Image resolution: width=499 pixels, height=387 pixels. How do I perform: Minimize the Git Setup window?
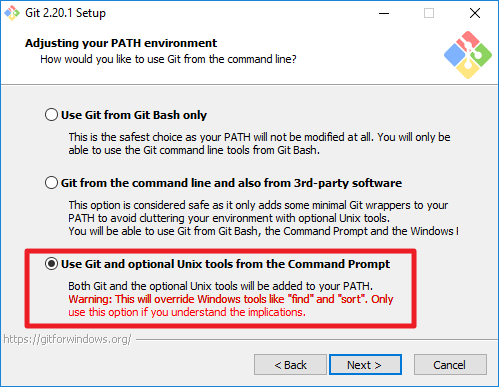(384, 13)
